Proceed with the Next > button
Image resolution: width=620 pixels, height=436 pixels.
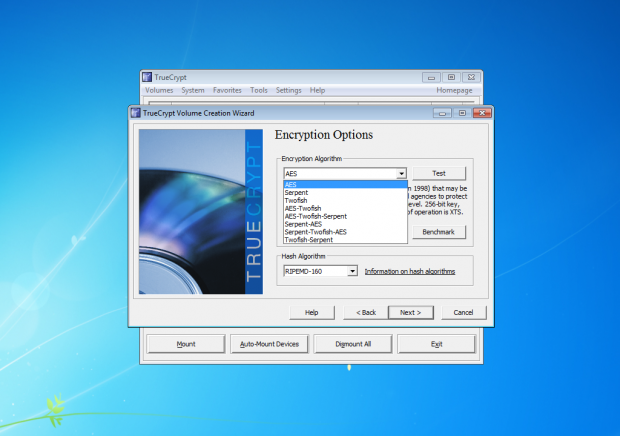click(410, 312)
